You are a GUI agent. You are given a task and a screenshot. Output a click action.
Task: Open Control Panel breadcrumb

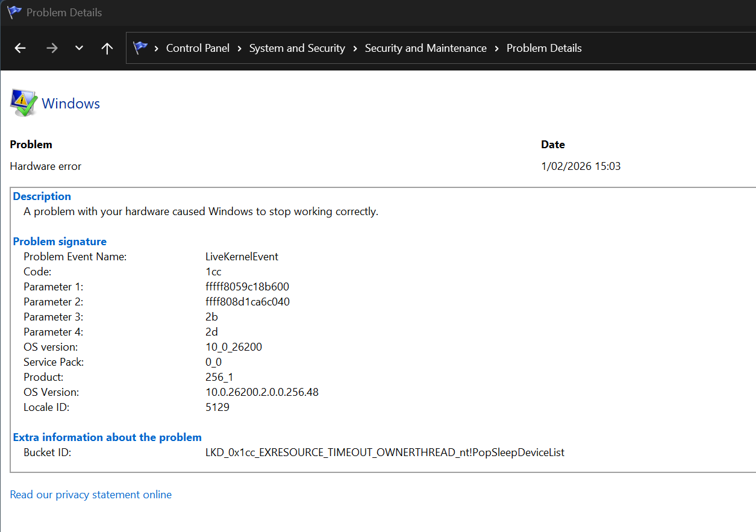[198, 48]
